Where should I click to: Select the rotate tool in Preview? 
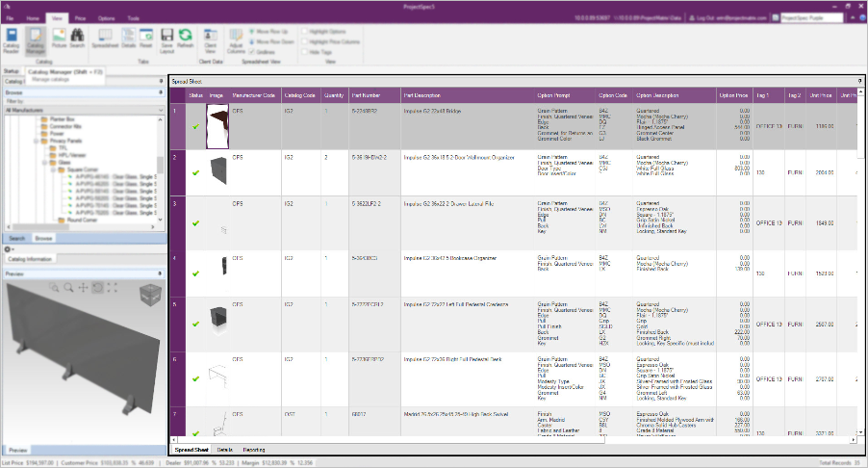click(97, 288)
